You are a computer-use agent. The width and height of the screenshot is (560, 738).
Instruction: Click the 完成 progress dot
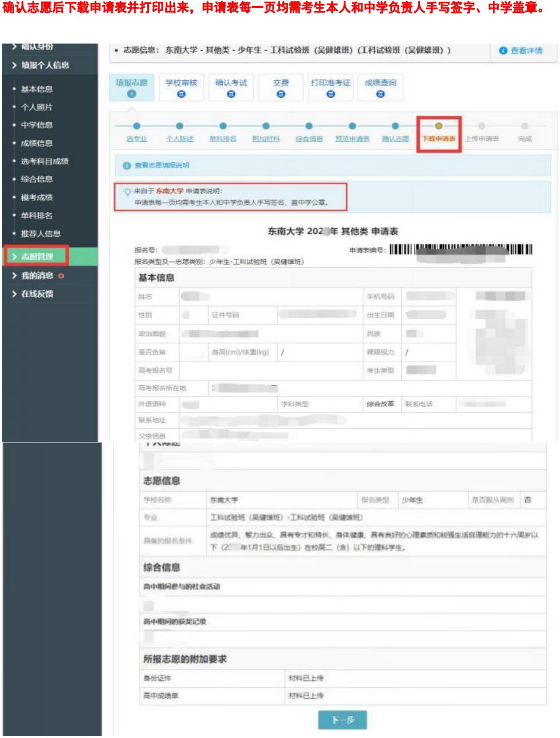[x=525, y=126]
